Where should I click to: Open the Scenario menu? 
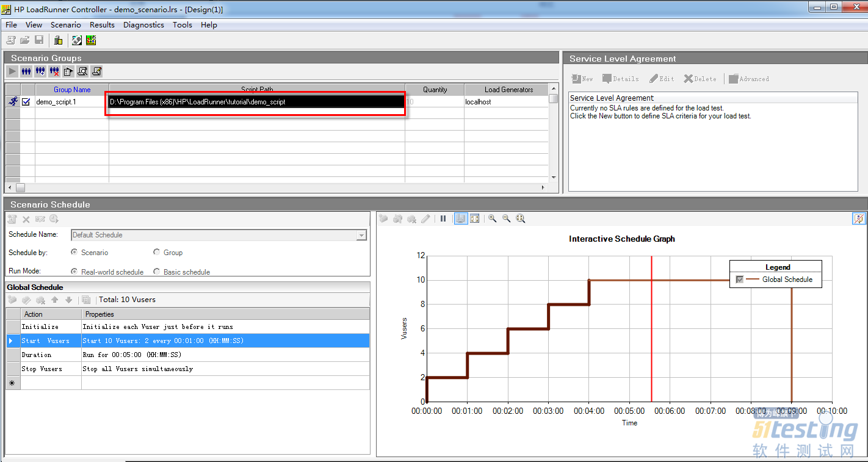[65, 25]
